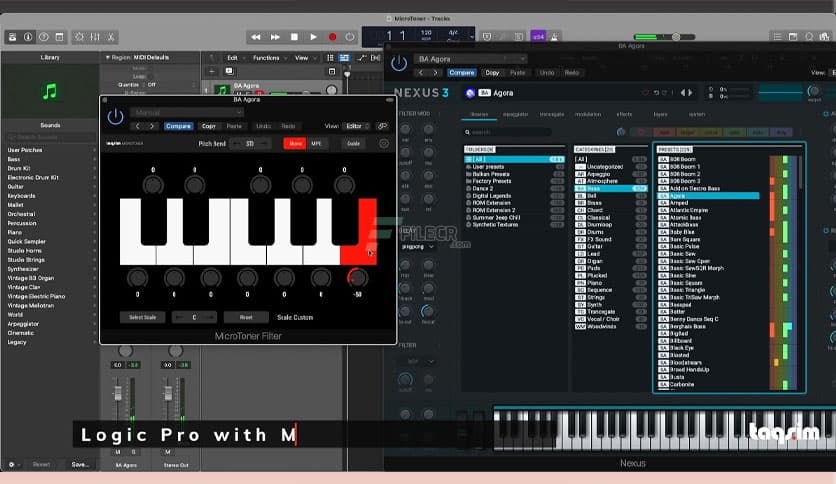Viewport: 836px width, 484px height.
Task: Click the Record button in transport
Action: [331, 37]
